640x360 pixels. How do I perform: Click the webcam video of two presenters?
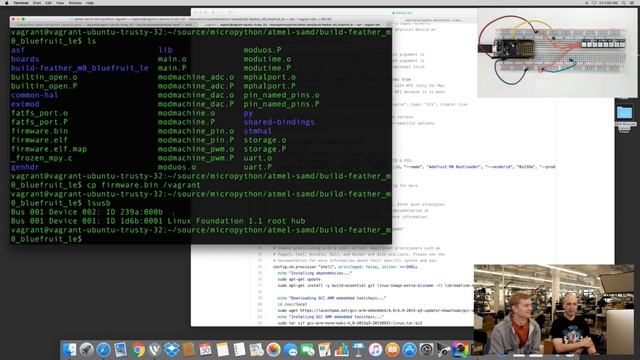click(554, 309)
